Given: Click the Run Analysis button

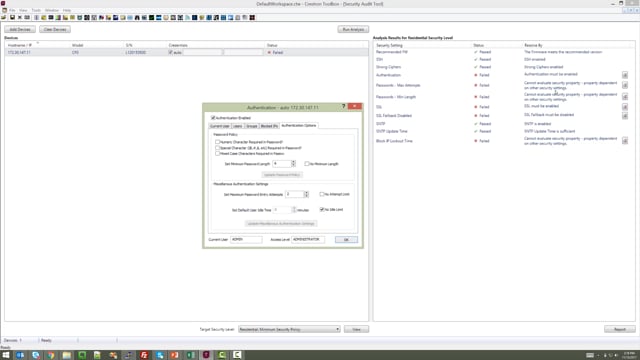Looking at the screenshot, I should coord(353,29).
